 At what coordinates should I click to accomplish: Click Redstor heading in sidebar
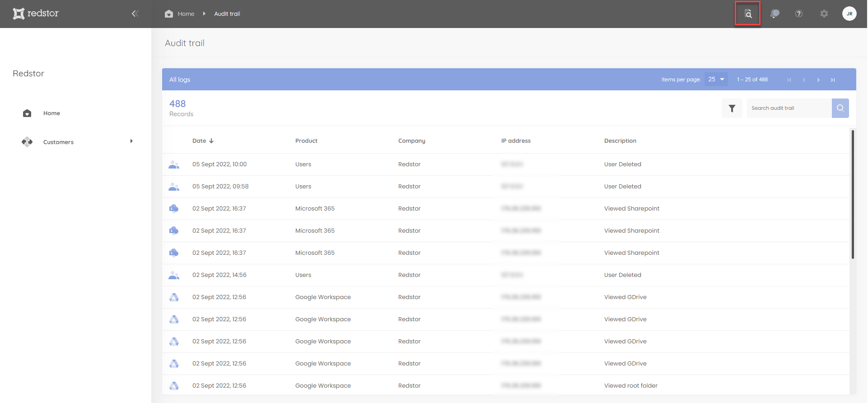[x=28, y=74]
